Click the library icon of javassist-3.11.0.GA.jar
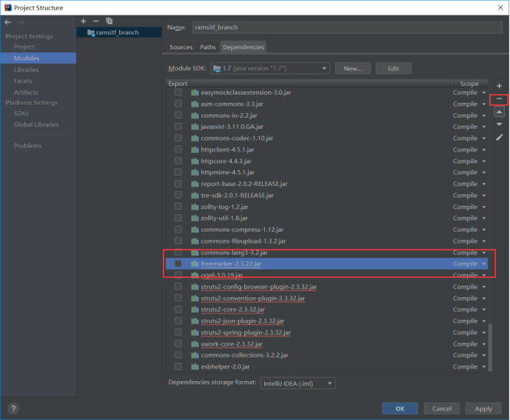Screen dimensions: 510x420 click(x=195, y=127)
